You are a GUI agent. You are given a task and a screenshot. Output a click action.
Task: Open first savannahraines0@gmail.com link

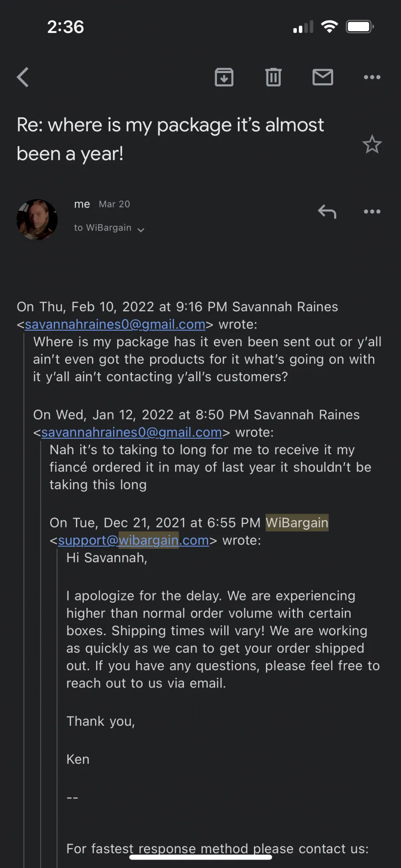(115, 324)
